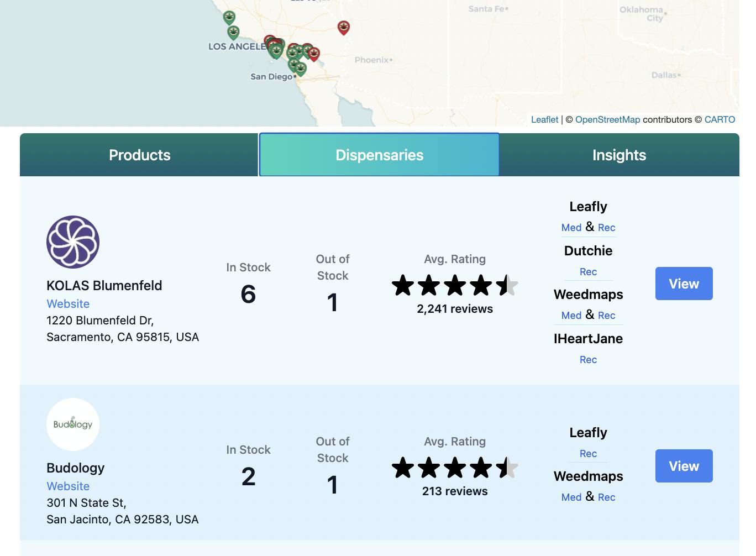Open the Leaflet attribution link
This screenshot has width=756, height=556.
545,119
